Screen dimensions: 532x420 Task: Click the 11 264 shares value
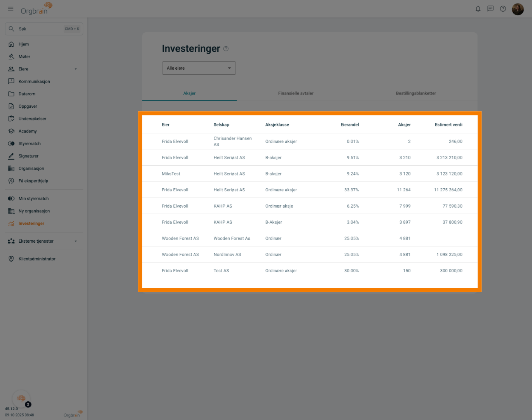404,190
